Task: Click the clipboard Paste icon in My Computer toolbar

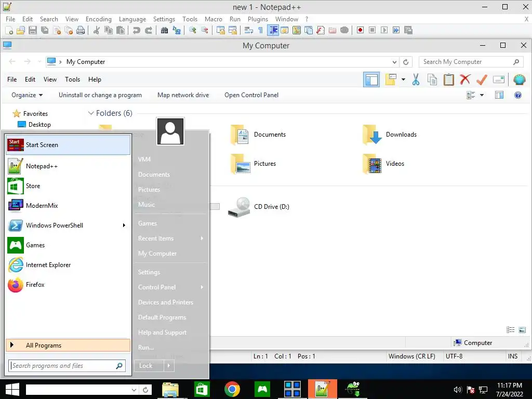Action: (x=448, y=79)
